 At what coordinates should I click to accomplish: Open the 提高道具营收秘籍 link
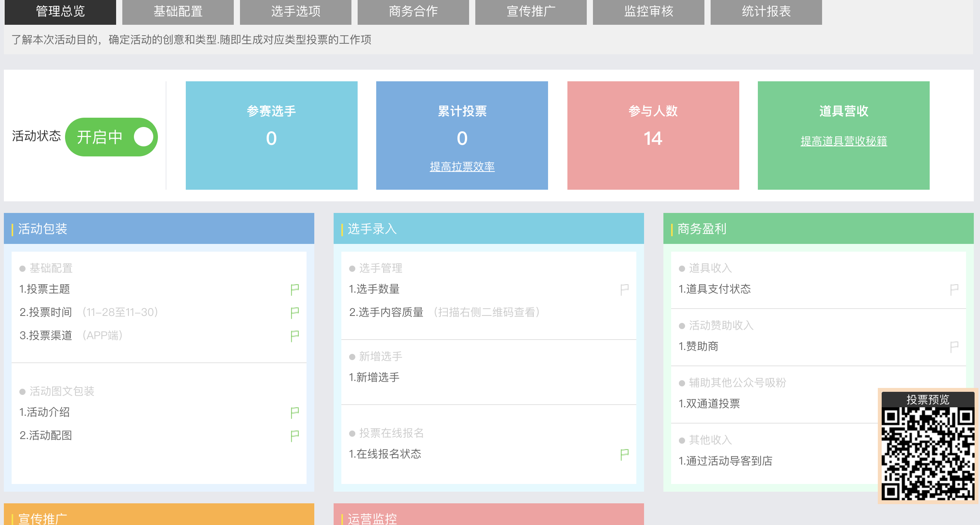(843, 141)
